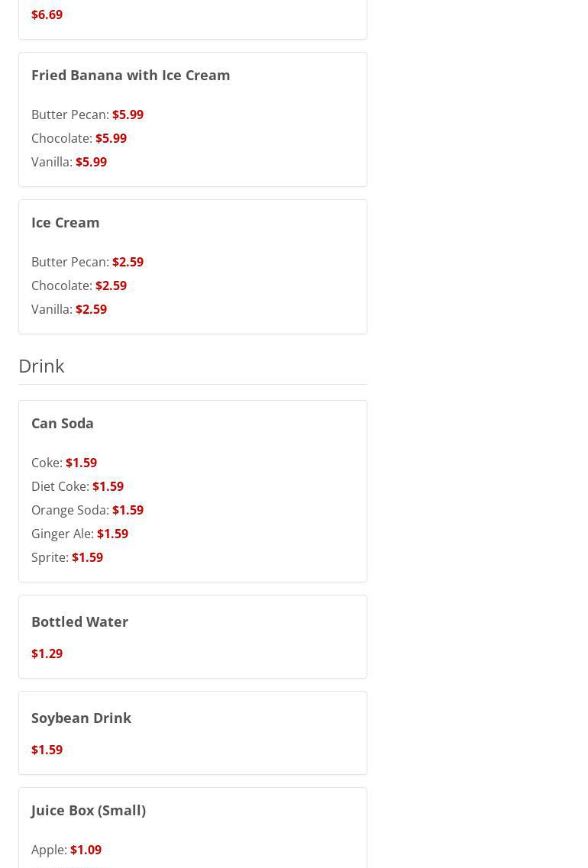This screenshot has width=588, height=868.
Task: Open the Soybean Drink item
Action: pyautogui.click(x=81, y=718)
